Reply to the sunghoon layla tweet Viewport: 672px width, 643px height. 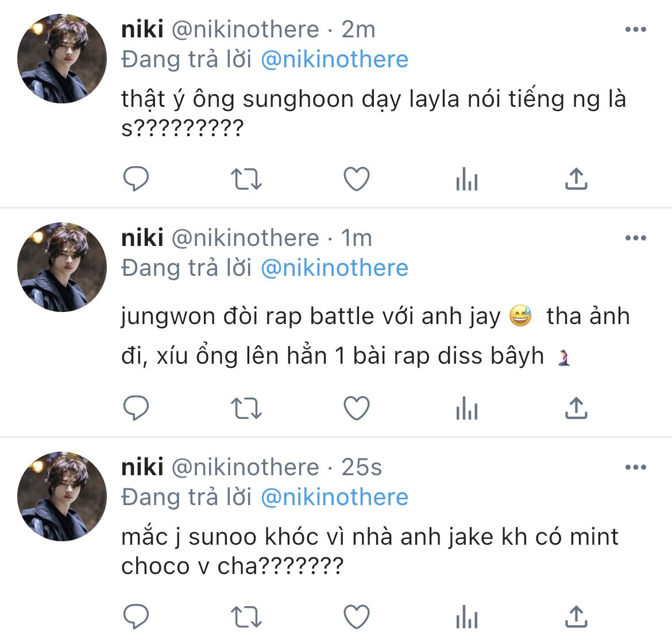136,178
